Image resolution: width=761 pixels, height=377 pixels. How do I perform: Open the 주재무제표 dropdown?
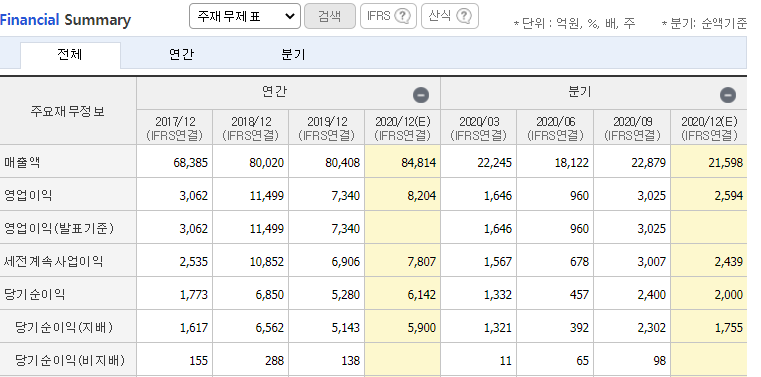pos(245,16)
